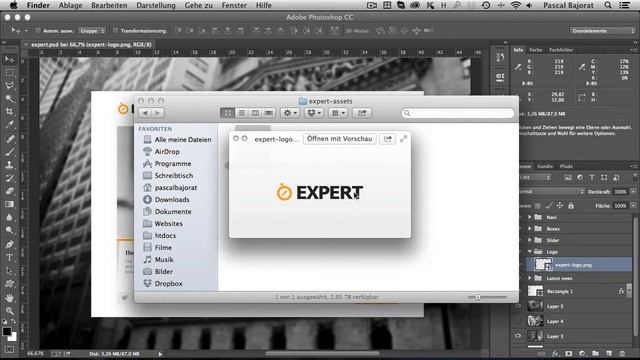Select the Pen tool
Viewport: 640px width, 360px height.
click(x=9, y=245)
